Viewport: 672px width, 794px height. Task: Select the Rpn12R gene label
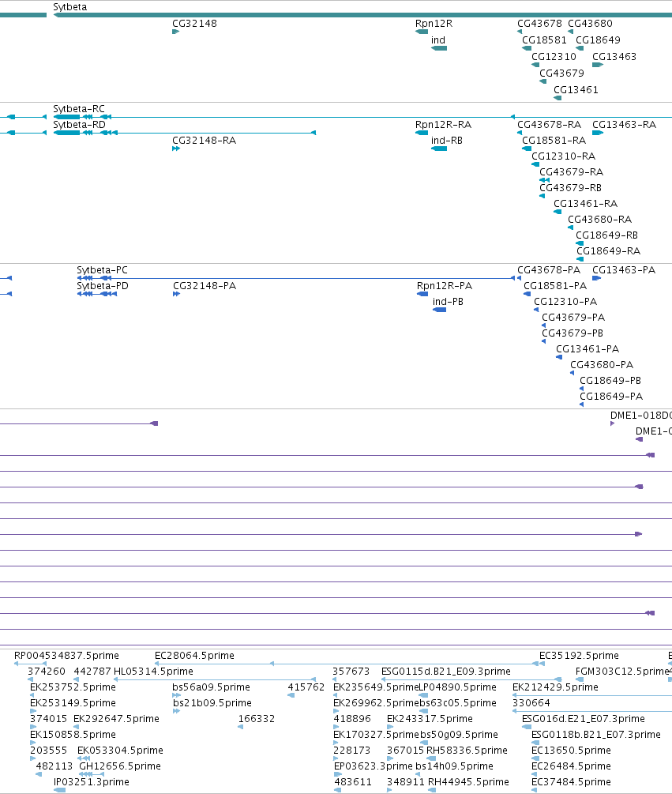coord(434,23)
